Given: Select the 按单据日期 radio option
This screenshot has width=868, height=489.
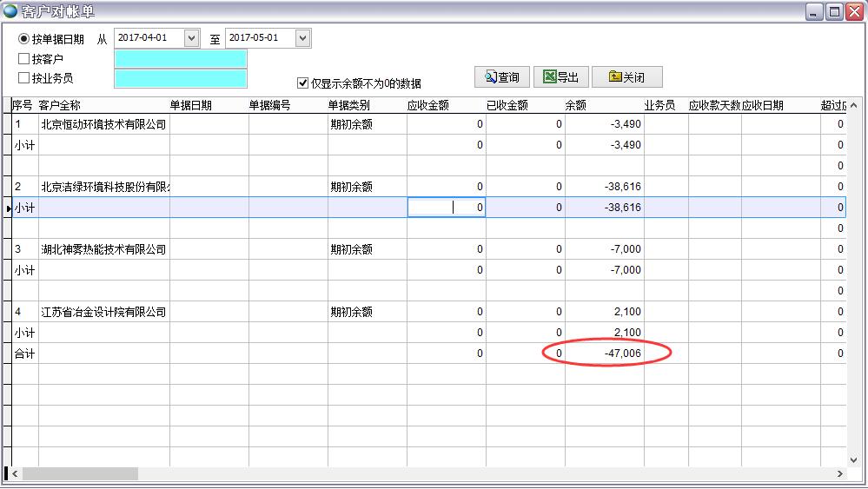Looking at the screenshot, I should point(23,39).
